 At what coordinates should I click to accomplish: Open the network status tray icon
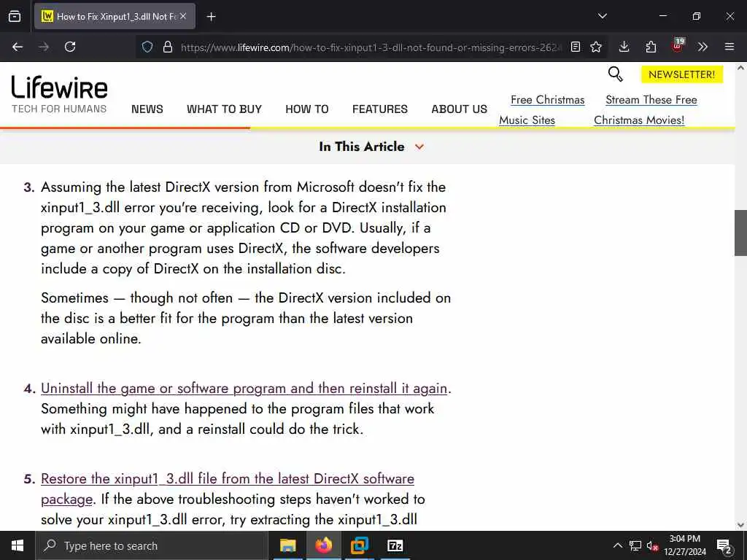tap(635, 545)
